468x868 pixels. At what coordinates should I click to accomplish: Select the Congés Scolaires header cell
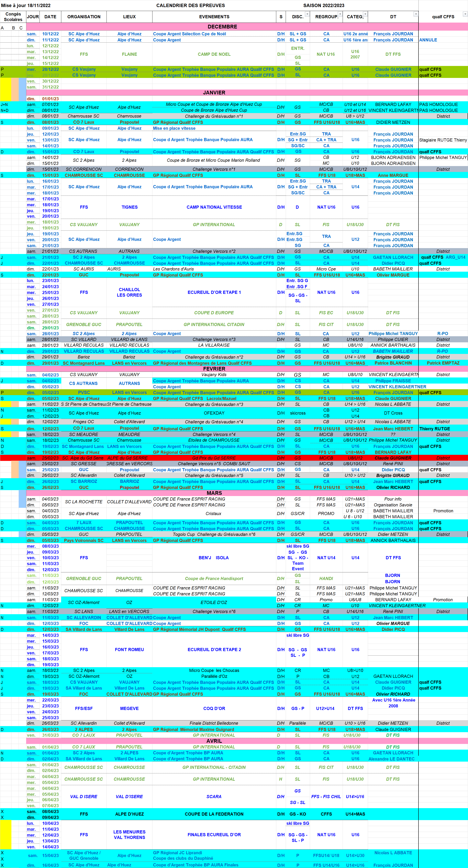[x=13, y=17]
